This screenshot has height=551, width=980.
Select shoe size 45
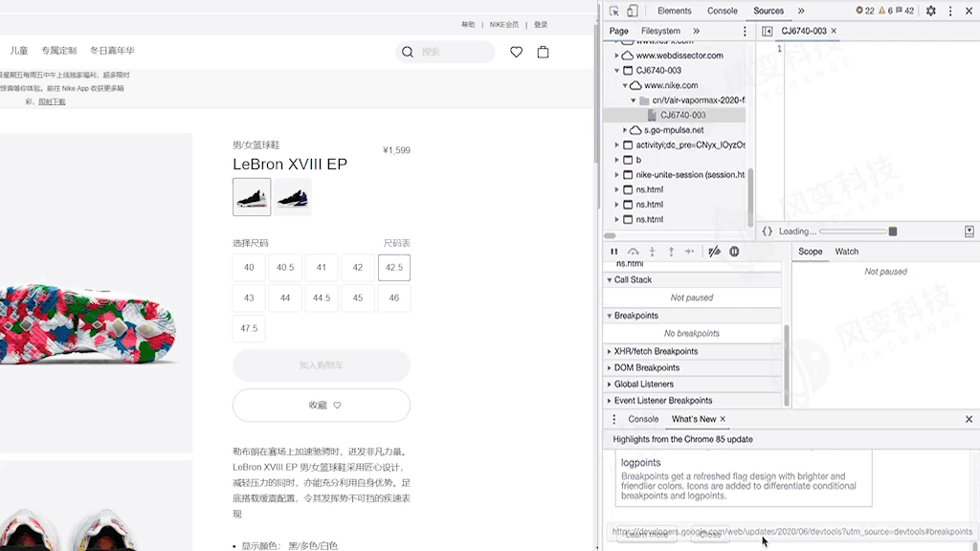[x=358, y=298]
